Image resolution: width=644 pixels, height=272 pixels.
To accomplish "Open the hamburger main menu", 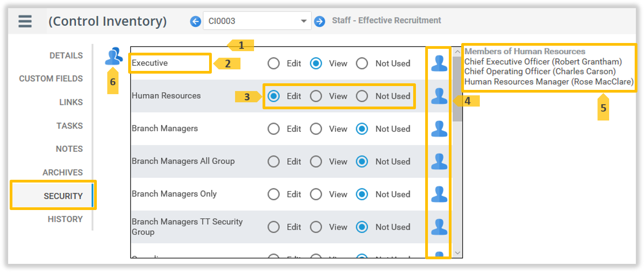I will 25,21.
